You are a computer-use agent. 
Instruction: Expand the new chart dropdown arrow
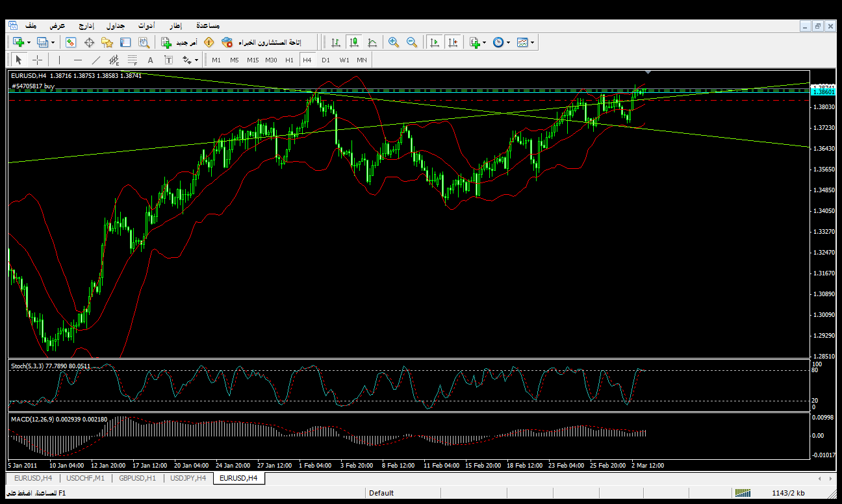tap(29, 42)
